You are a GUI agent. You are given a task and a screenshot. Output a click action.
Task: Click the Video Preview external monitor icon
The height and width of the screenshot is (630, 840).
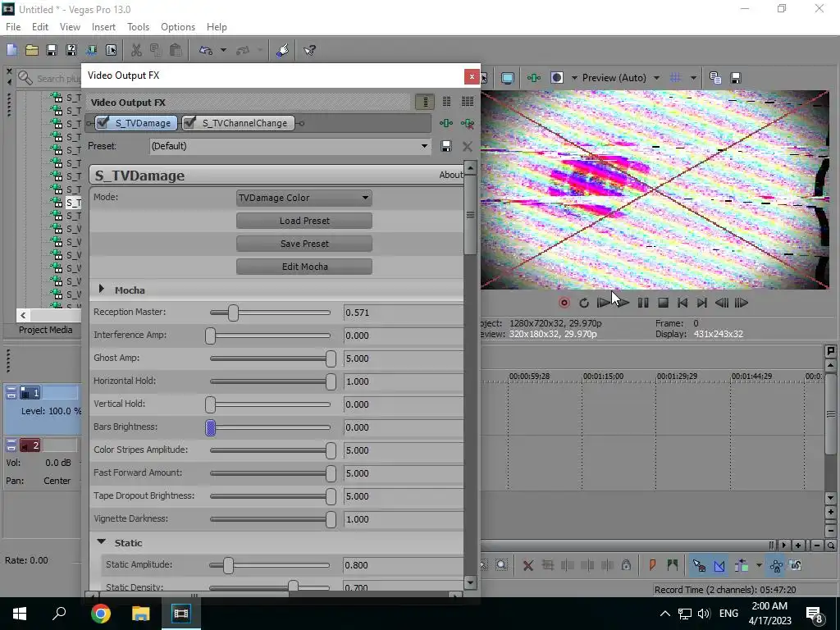pyautogui.click(x=507, y=78)
